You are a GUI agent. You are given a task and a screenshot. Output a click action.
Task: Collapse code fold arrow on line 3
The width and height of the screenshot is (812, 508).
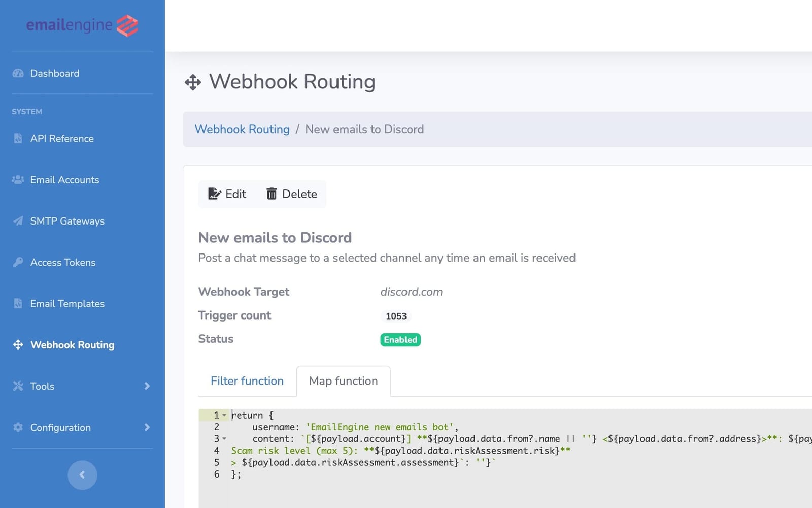225,439
